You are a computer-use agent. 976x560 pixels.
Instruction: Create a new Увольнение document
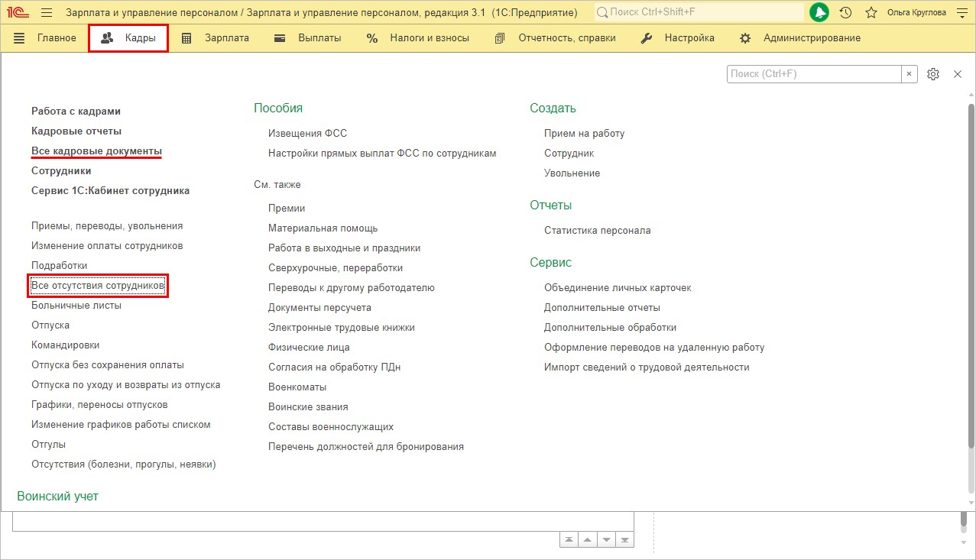click(572, 173)
